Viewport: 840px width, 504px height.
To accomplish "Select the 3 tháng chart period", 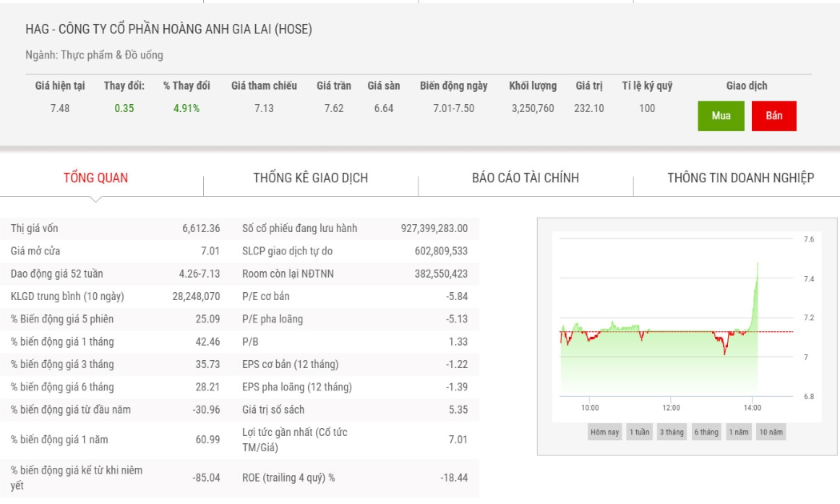I will click(671, 432).
